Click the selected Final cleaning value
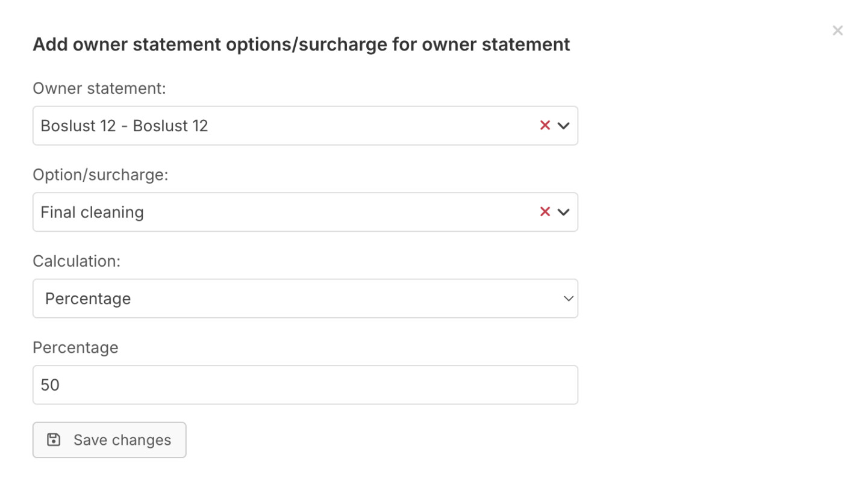The width and height of the screenshot is (868, 490). point(92,212)
